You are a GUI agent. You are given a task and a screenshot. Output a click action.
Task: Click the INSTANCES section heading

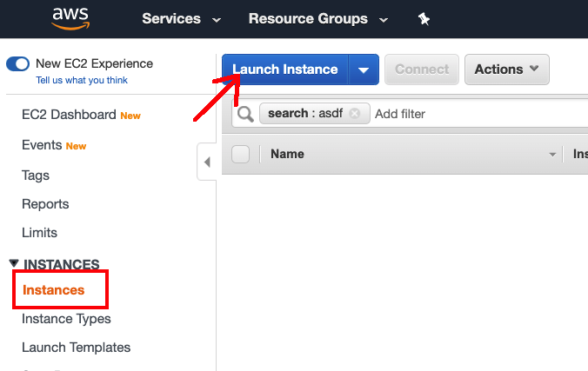[62, 264]
